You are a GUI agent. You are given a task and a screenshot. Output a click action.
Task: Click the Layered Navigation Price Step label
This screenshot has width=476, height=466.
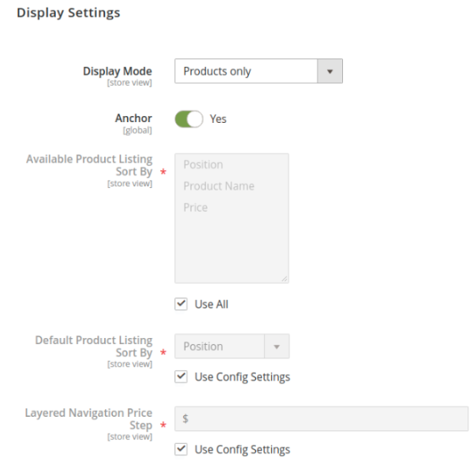(89, 419)
